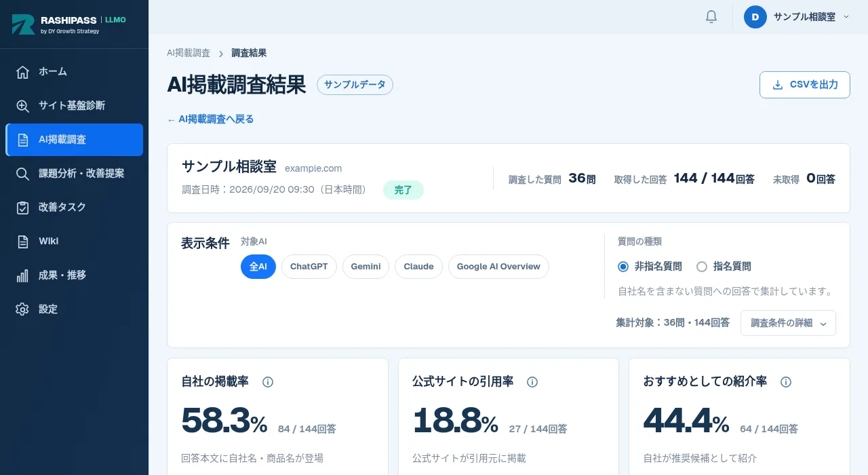Click the 成果・推移 bar chart icon
This screenshot has width=868, height=475.
23,275
